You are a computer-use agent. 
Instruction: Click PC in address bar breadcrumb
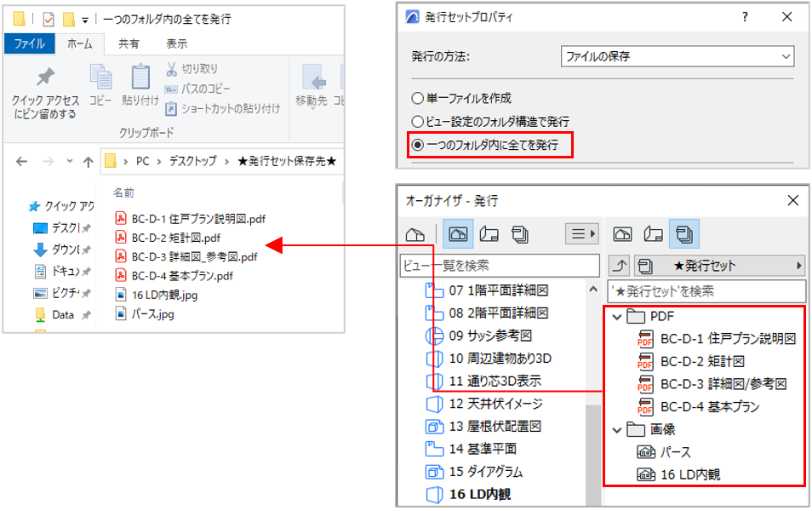click(x=142, y=161)
